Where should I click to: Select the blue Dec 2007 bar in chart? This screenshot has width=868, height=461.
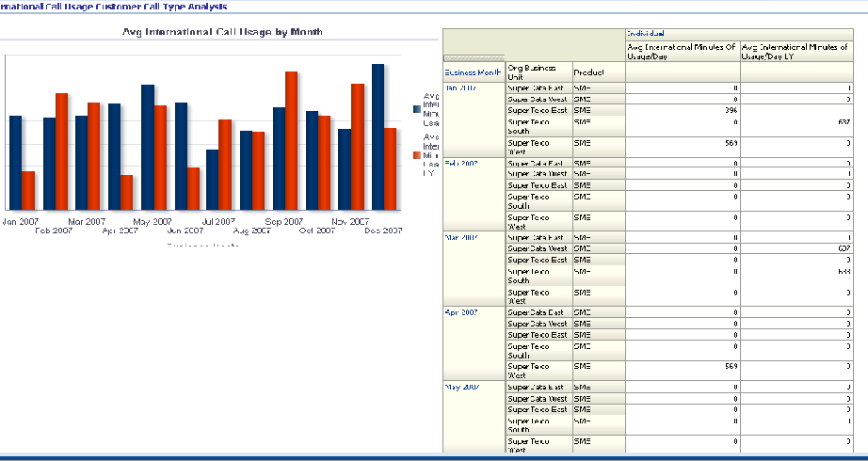378,136
